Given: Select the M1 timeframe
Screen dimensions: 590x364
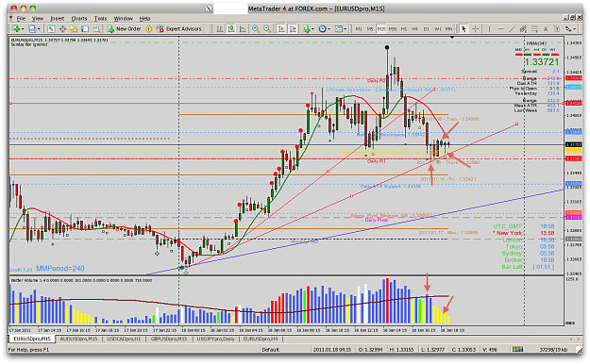Looking at the screenshot, I should [359, 29].
